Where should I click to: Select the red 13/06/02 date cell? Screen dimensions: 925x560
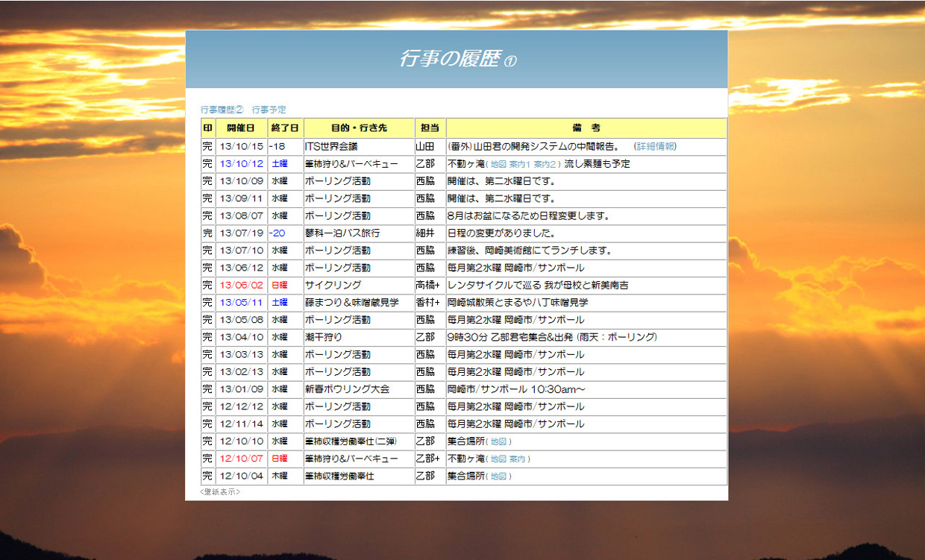pos(241,286)
